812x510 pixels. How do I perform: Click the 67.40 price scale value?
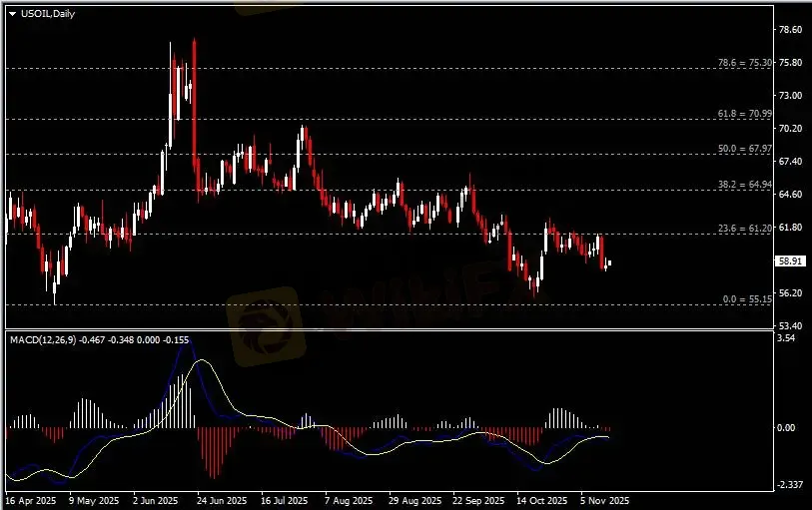pyautogui.click(x=790, y=162)
